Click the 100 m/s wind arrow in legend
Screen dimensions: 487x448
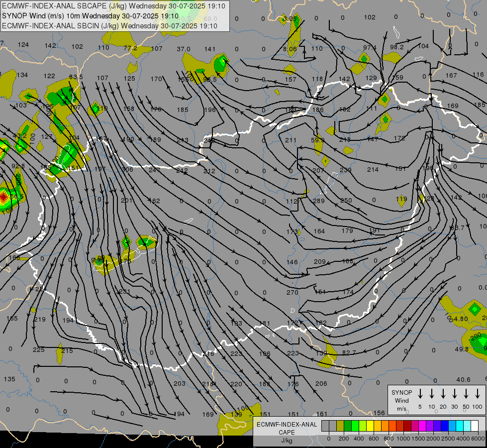coord(478,394)
